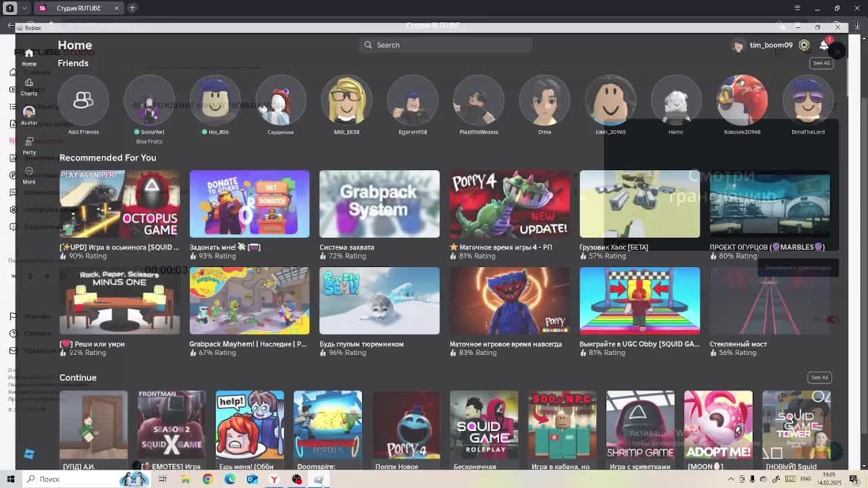The image size is (868, 488).
Task: Continue the Poppy 4 Поппи Новое tile
Action: tap(406, 425)
